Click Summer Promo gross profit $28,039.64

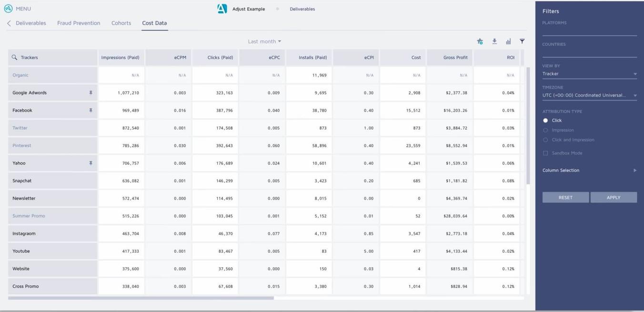(455, 216)
